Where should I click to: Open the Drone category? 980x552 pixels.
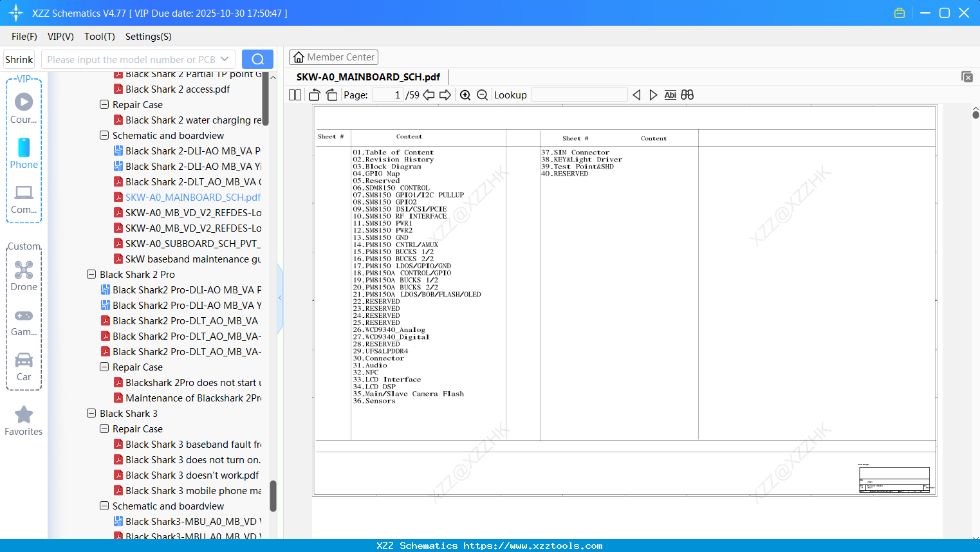click(x=24, y=276)
